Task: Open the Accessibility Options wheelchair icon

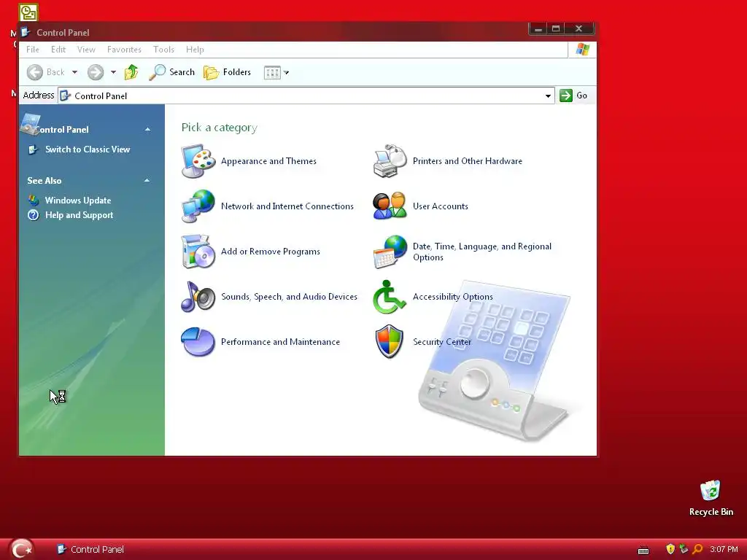Action: pyautogui.click(x=390, y=296)
